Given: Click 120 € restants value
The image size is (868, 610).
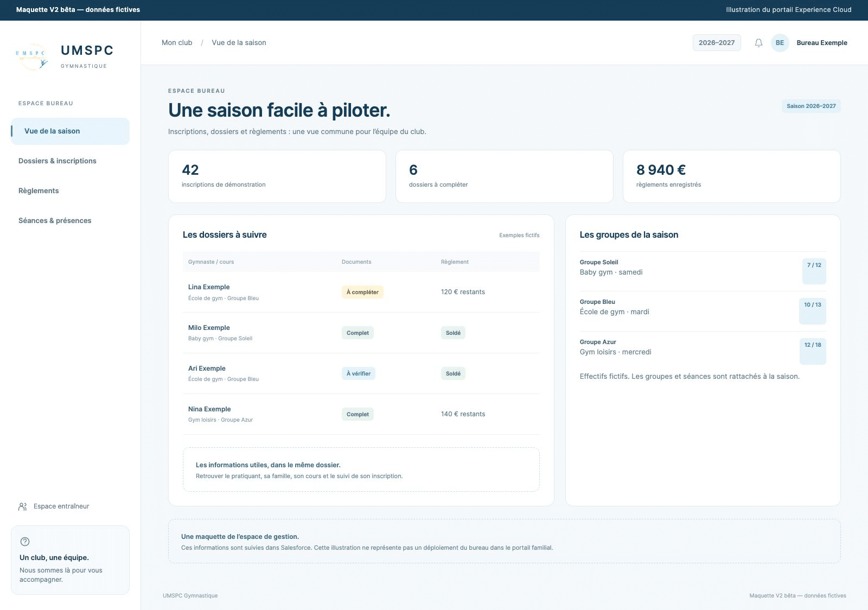Looking at the screenshot, I should click(463, 292).
